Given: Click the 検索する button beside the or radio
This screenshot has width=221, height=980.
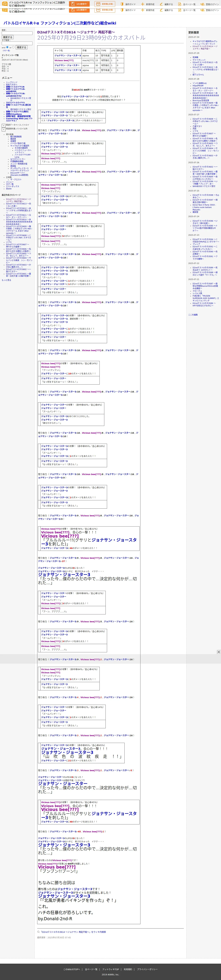Looking at the screenshot, I should [21, 48].
